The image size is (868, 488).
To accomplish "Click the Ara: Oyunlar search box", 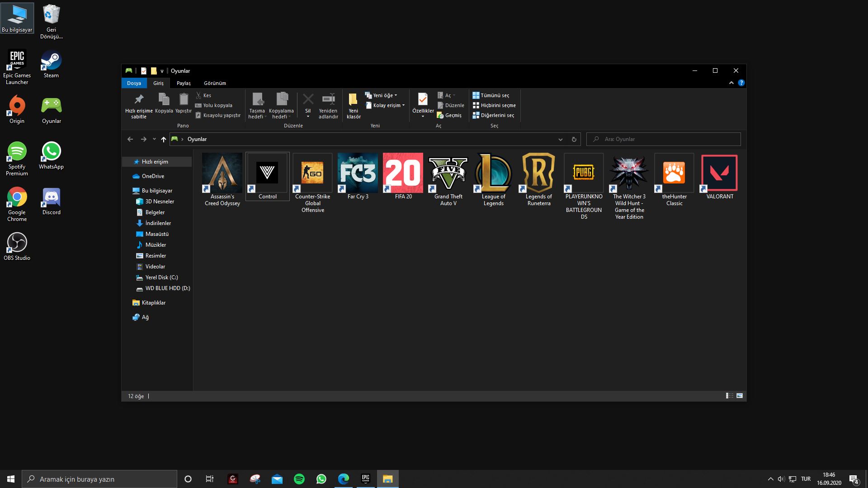I will (663, 139).
